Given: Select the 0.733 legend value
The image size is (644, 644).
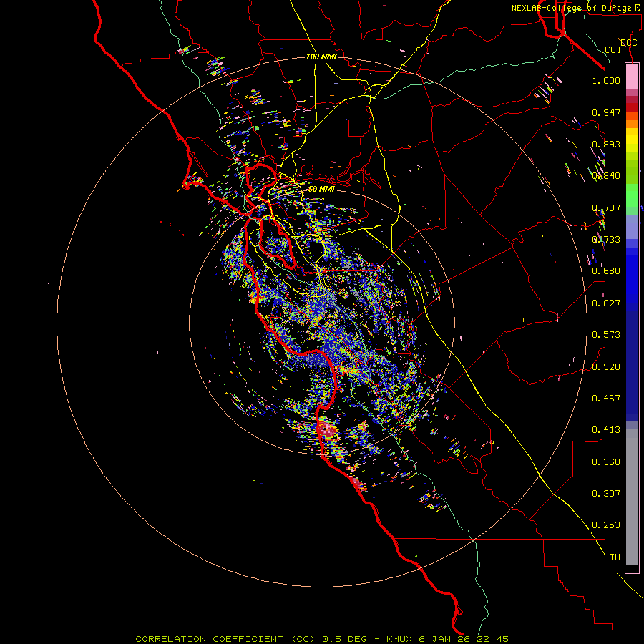Looking at the screenshot, I should pyautogui.click(x=606, y=240).
